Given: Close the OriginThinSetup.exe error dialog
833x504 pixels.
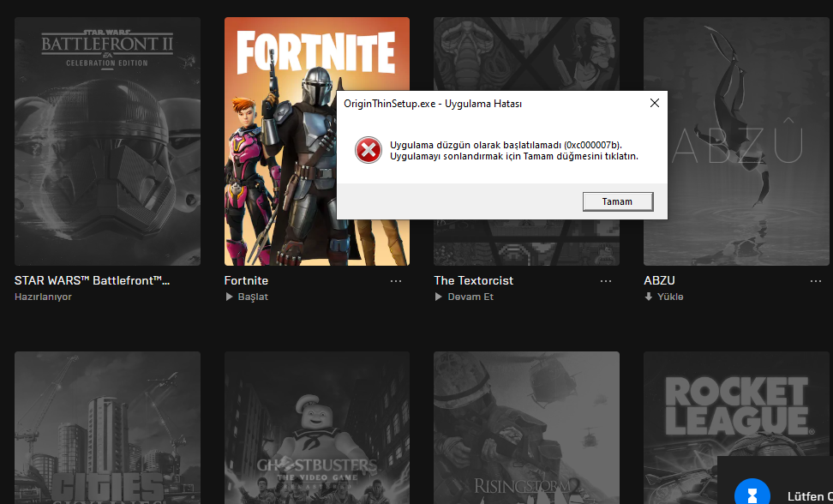Looking at the screenshot, I should [x=655, y=103].
